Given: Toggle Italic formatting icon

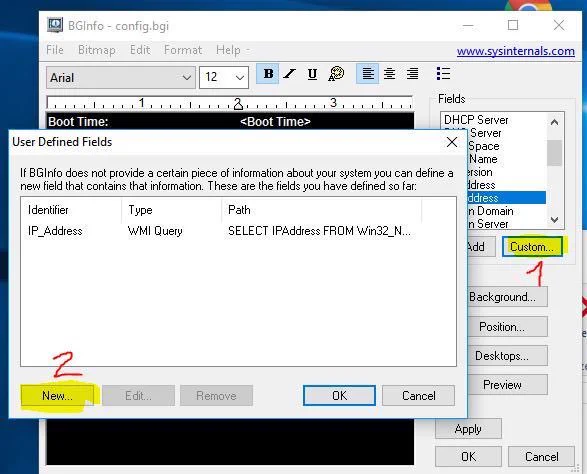Looking at the screenshot, I should [x=289, y=74].
